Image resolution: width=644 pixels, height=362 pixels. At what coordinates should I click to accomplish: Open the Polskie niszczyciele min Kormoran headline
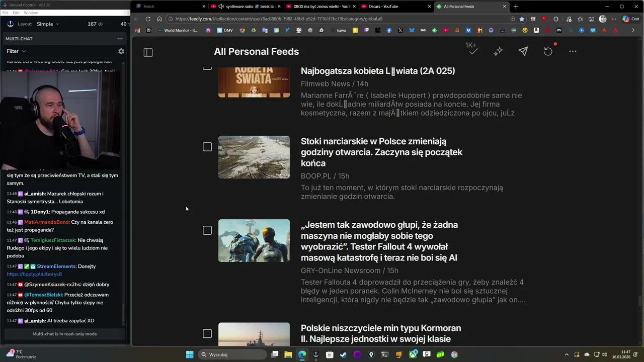click(381, 334)
